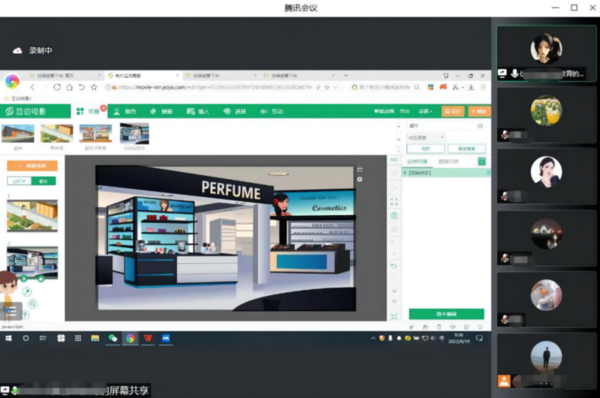Select the PERFUME shop scene thumbnail in the top strip

134,134
